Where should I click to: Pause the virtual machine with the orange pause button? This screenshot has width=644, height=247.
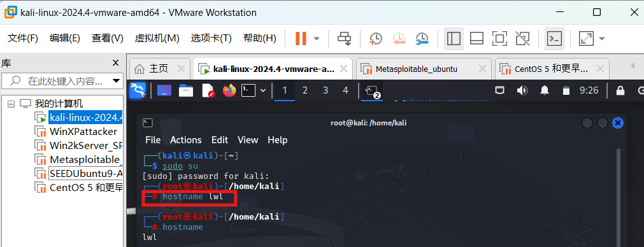[301, 39]
